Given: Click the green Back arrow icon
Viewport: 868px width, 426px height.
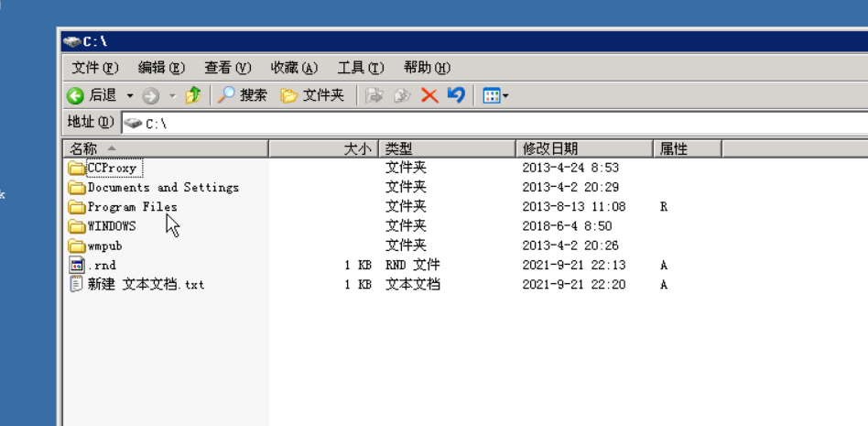Looking at the screenshot, I should click(75, 96).
